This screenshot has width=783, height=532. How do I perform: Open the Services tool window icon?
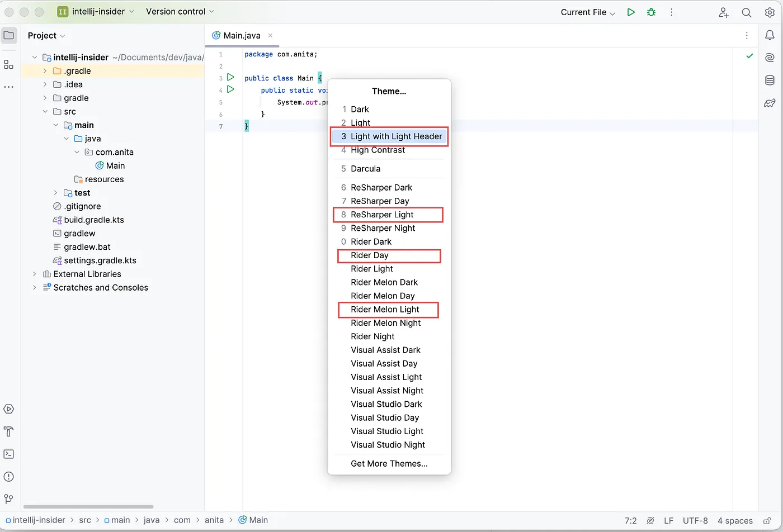(x=8, y=409)
